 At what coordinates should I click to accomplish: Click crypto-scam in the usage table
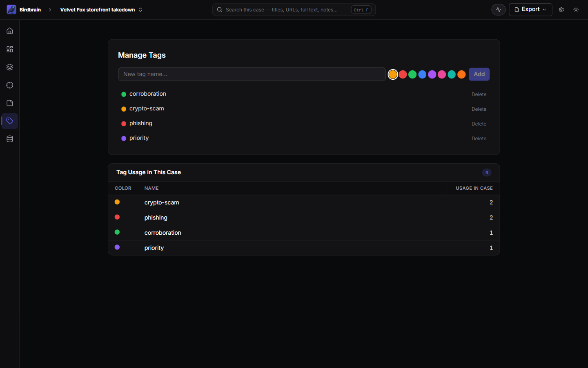point(162,202)
